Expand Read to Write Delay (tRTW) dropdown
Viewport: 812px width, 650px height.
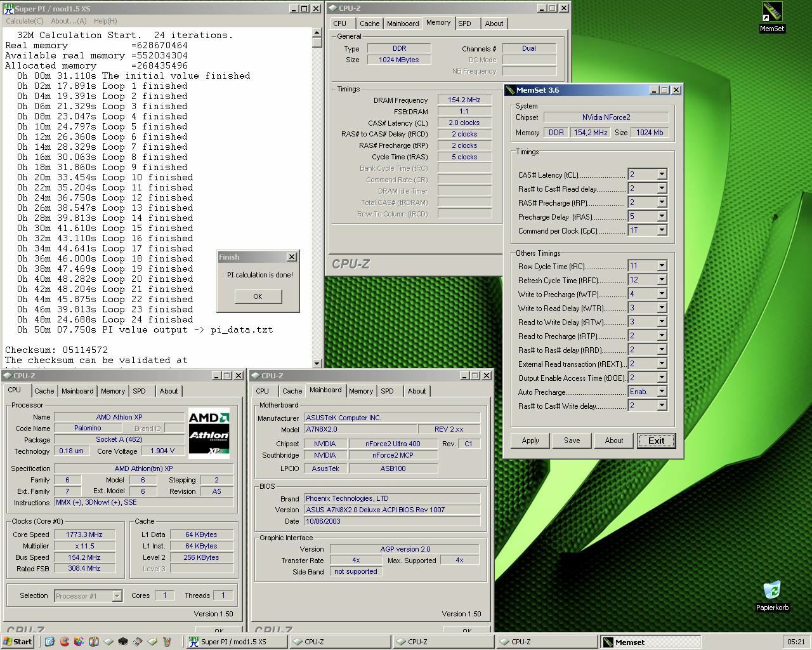pyautogui.click(x=662, y=322)
